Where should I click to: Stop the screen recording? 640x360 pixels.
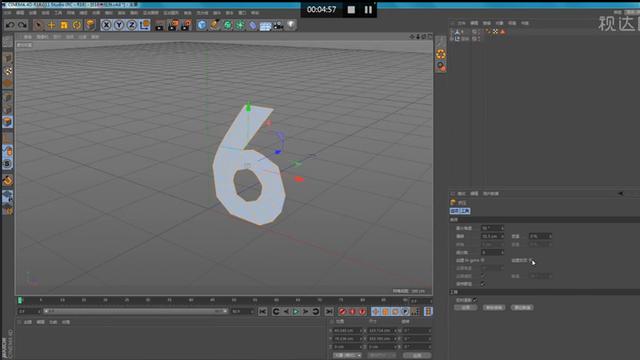(x=351, y=9)
